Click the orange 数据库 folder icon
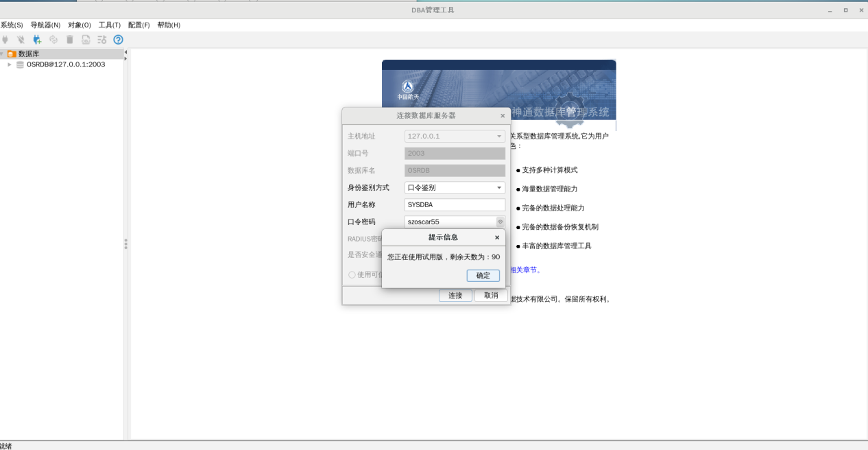Screen dimensions: 868x450 (x=12, y=54)
